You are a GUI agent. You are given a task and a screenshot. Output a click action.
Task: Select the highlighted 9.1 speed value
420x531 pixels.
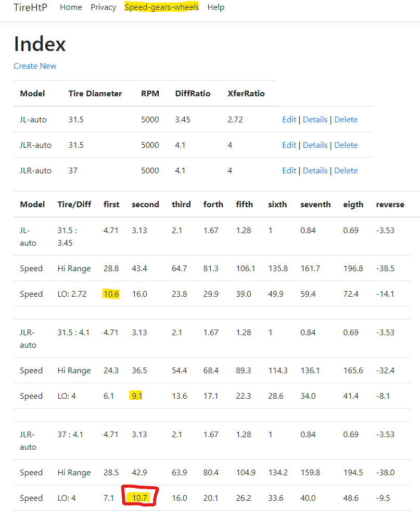[x=136, y=396]
